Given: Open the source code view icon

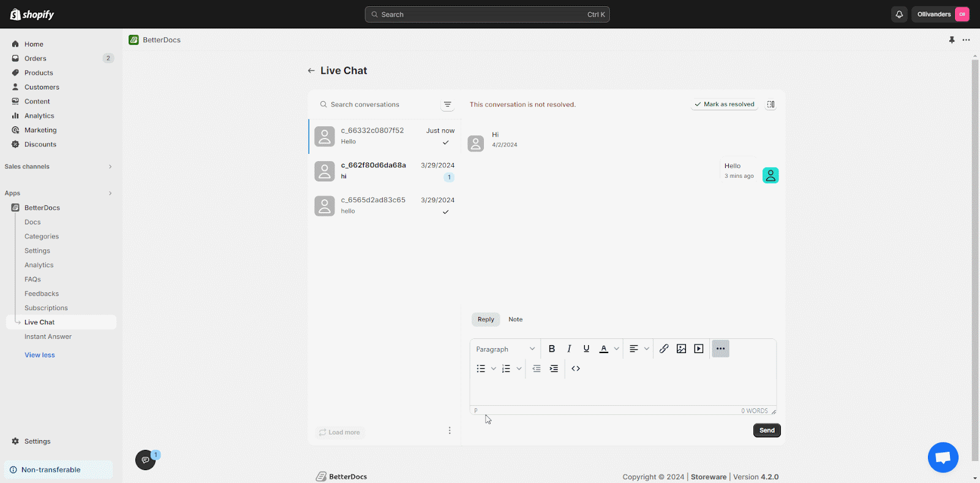Looking at the screenshot, I should click(576, 368).
